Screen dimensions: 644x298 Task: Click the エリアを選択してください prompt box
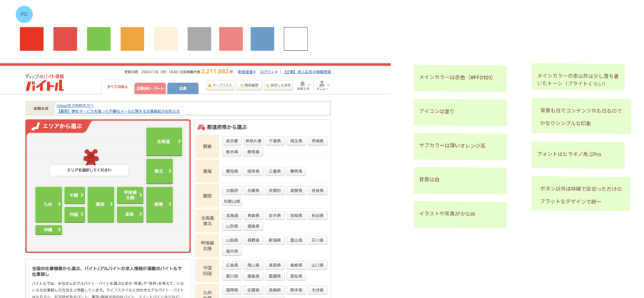(x=89, y=170)
